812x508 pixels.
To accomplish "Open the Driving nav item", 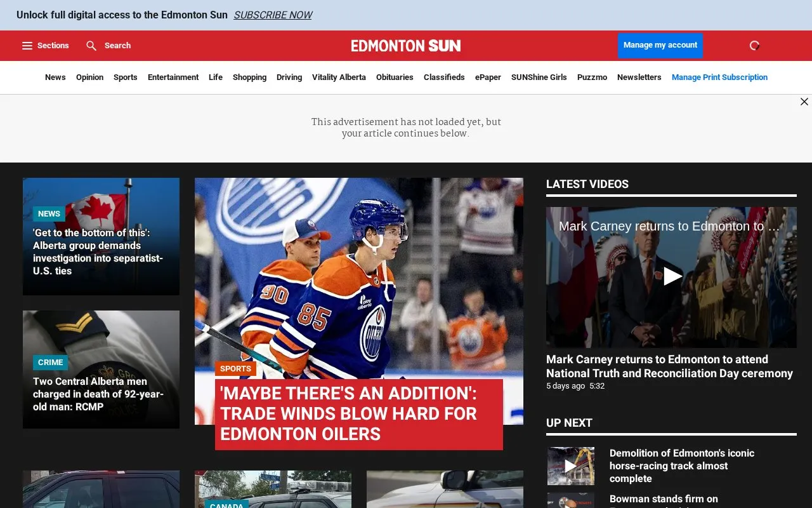I will [289, 77].
